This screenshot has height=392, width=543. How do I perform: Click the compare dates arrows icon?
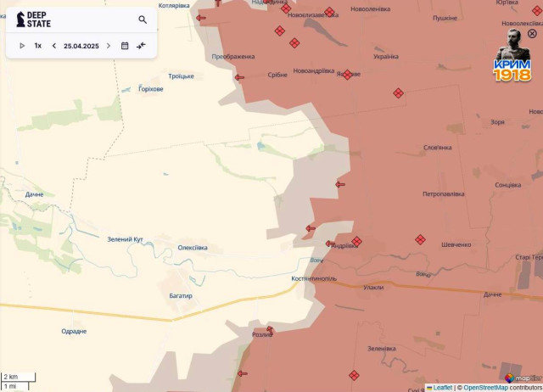pyautogui.click(x=142, y=46)
